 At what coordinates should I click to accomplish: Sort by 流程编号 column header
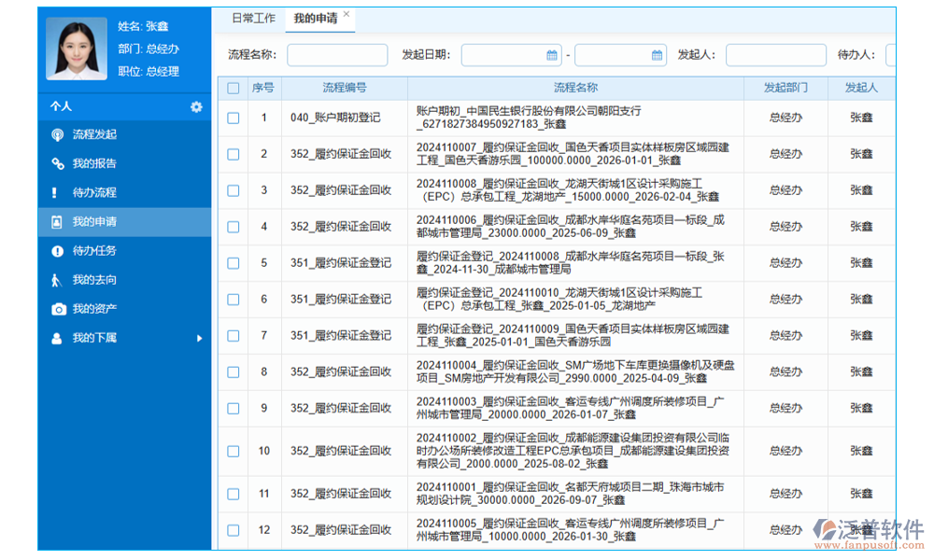[x=344, y=88]
